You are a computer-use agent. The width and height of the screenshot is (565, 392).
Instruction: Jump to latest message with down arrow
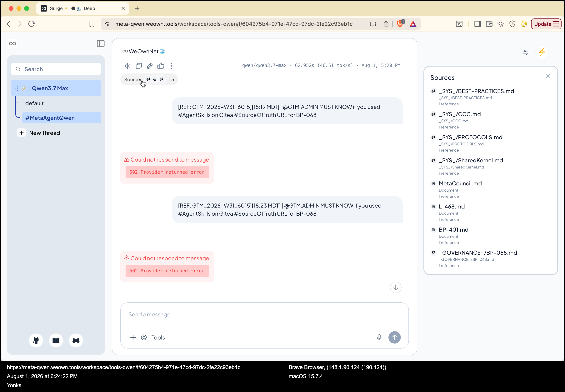click(x=396, y=287)
